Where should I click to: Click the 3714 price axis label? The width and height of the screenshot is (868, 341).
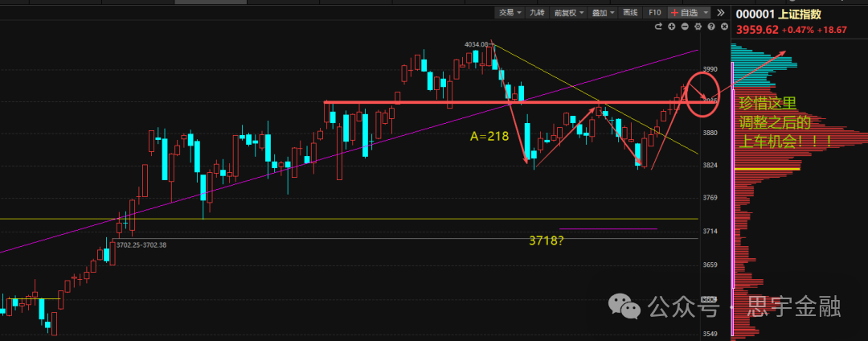[710, 231]
